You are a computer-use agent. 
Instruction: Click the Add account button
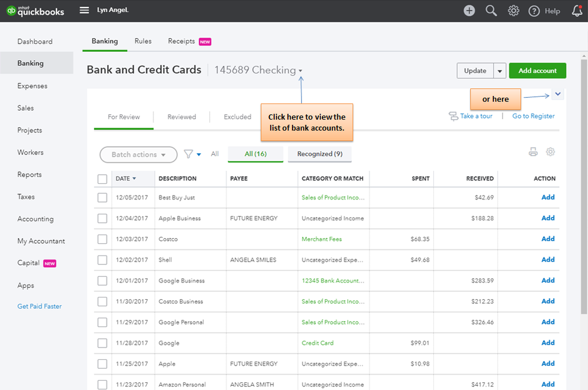tap(537, 71)
